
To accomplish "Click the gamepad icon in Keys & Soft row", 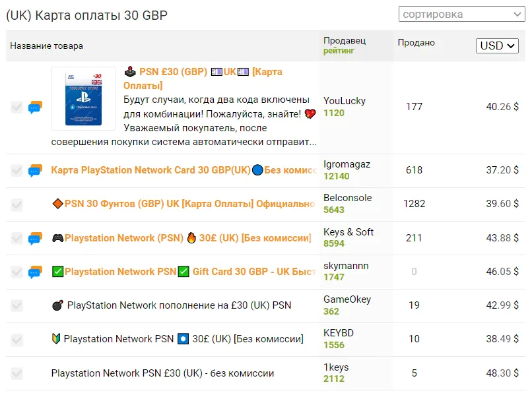I will (x=57, y=238).
